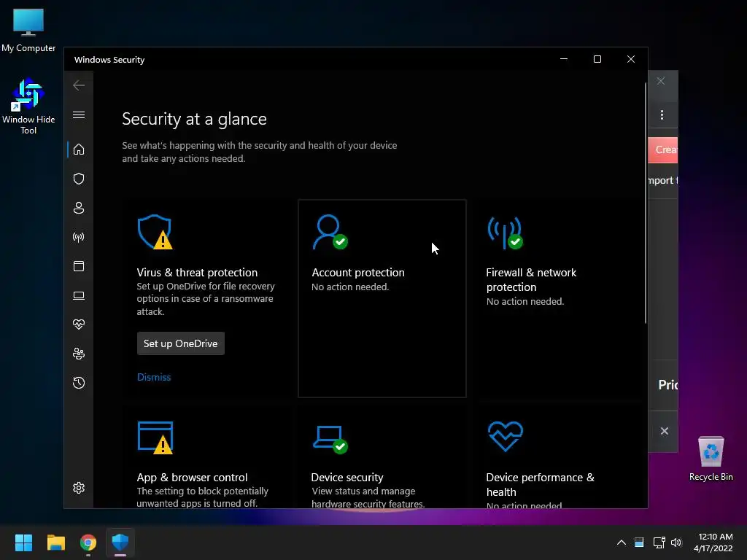
Task: Click the Firewall antenna icon with checkmark
Action: click(x=505, y=233)
